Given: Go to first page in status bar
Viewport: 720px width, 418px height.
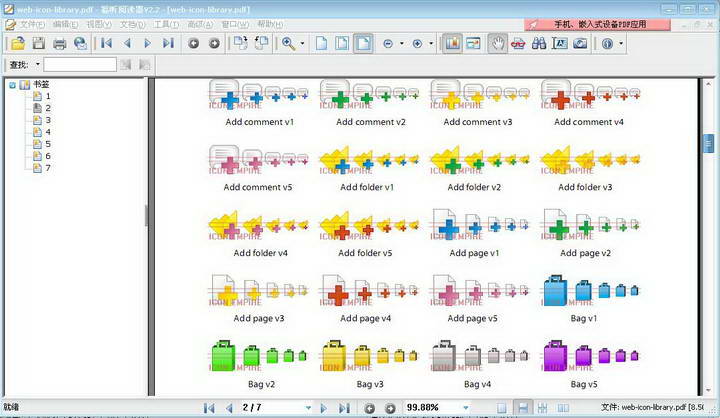Looking at the screenshot, I should coord(209,407).
